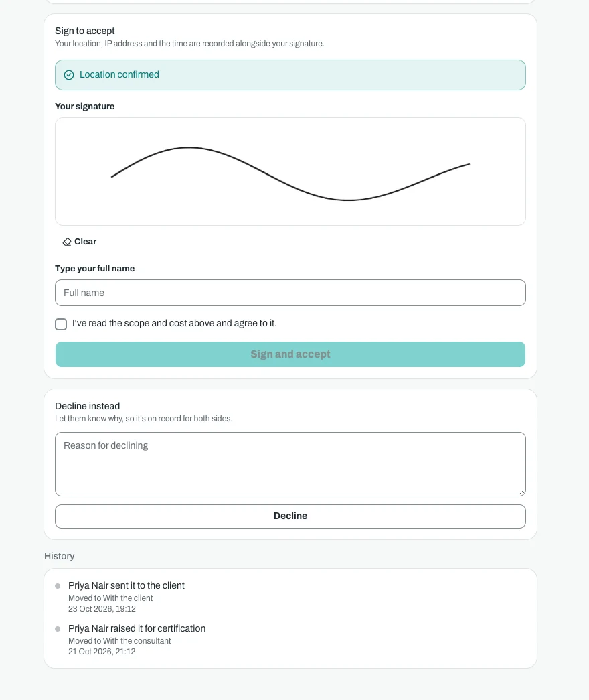Click the bullet dot beside 'raised it for certification'
The height and width of the screenshot is (700, 589).
[x=58, y=629]
